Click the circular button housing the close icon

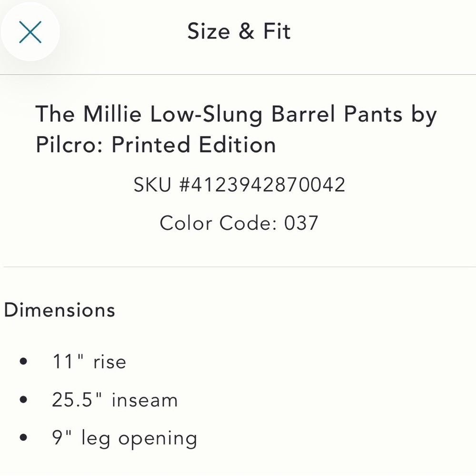pos(30,31)
